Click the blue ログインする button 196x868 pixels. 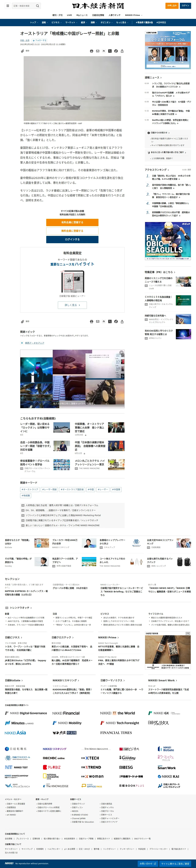click(72, 239)
